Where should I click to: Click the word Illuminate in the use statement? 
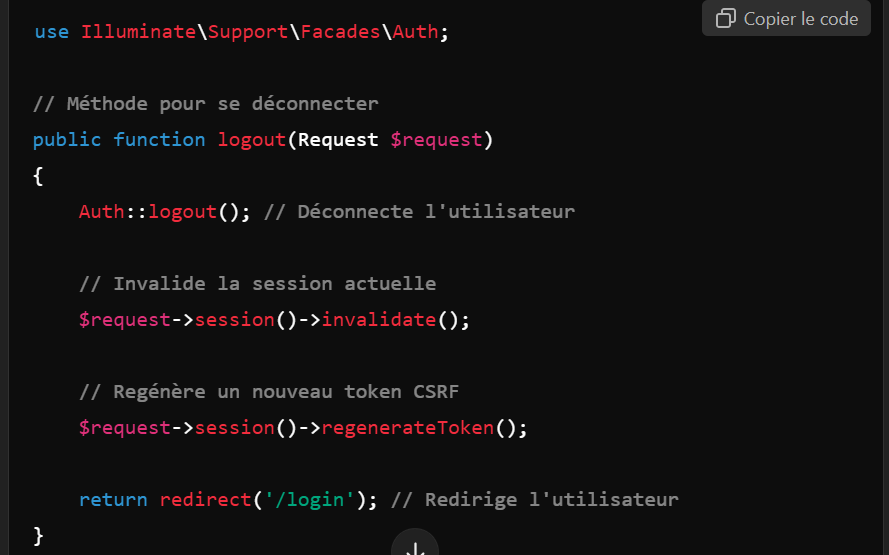point(138,32)
